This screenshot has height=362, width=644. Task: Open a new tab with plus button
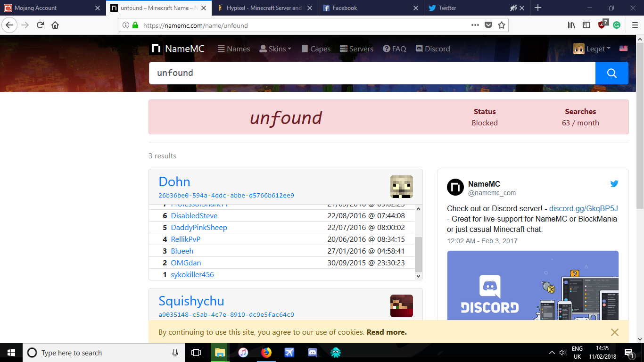tap(538, 8)
